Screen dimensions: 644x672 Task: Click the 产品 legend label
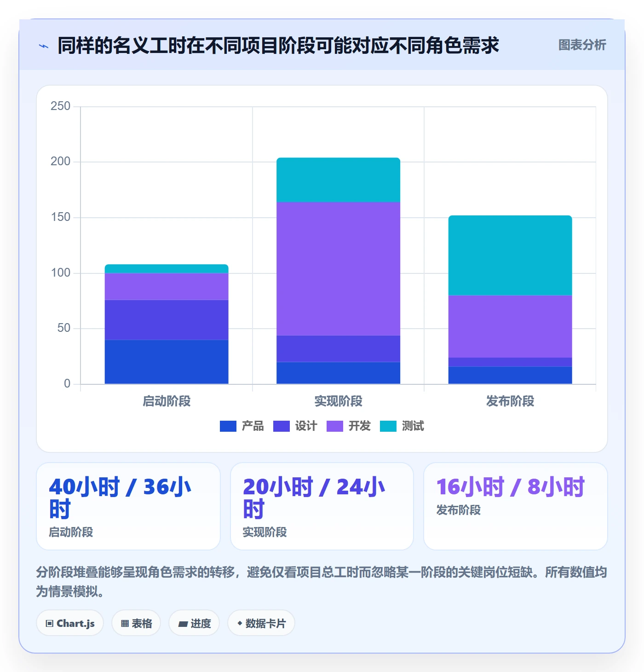[x=253, y=426]
